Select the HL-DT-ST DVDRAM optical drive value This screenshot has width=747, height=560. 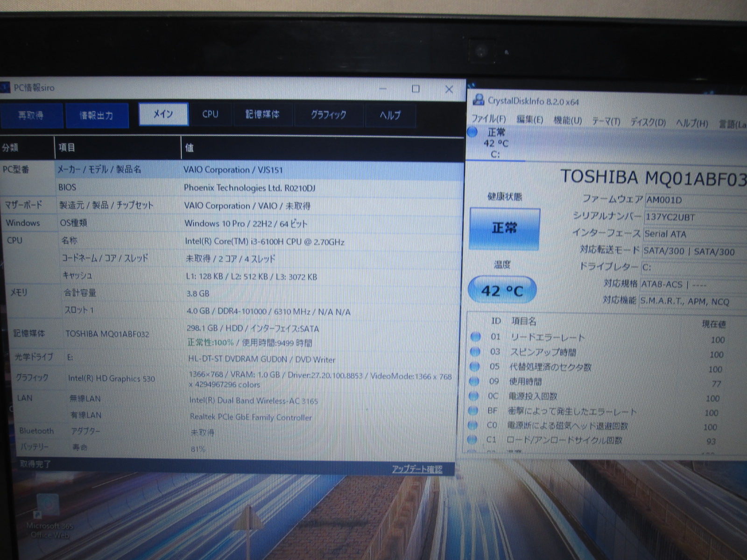(x=262, y=360)
